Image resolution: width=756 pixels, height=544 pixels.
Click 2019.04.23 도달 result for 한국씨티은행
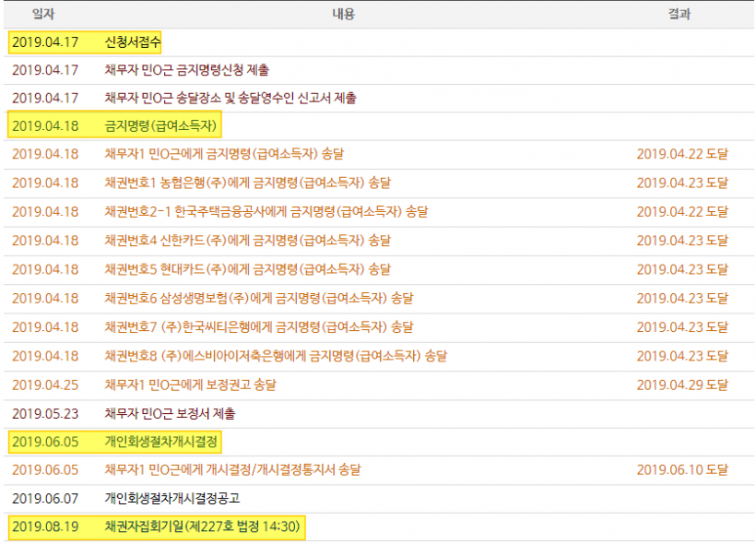point(682,327)
